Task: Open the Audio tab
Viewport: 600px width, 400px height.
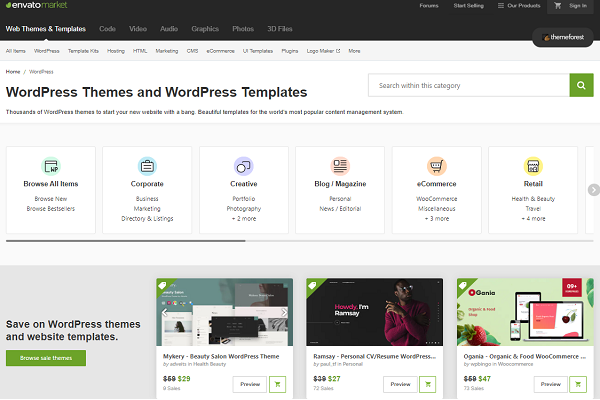Action: [x=169, y=29]
